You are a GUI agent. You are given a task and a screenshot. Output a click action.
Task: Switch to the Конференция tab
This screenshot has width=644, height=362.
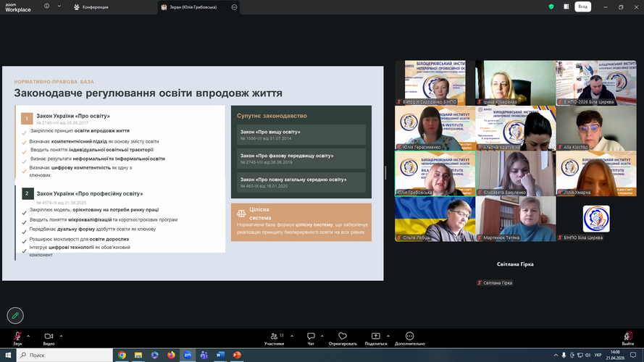click(x=91, y=7)
